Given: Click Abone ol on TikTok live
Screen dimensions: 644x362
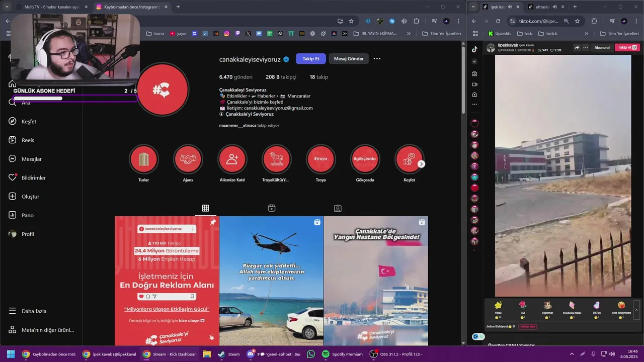Looking at the screenshot, I should [x=602, y=48].
